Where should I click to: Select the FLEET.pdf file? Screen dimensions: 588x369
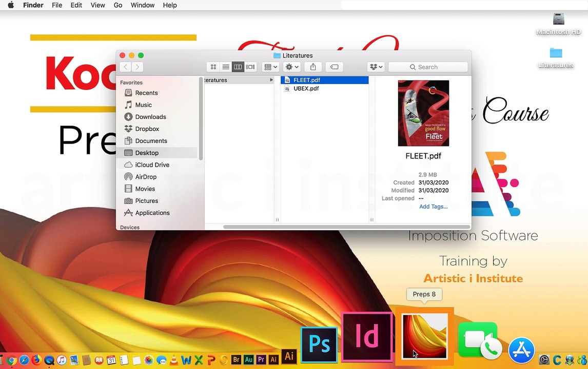tap(324, 80)
